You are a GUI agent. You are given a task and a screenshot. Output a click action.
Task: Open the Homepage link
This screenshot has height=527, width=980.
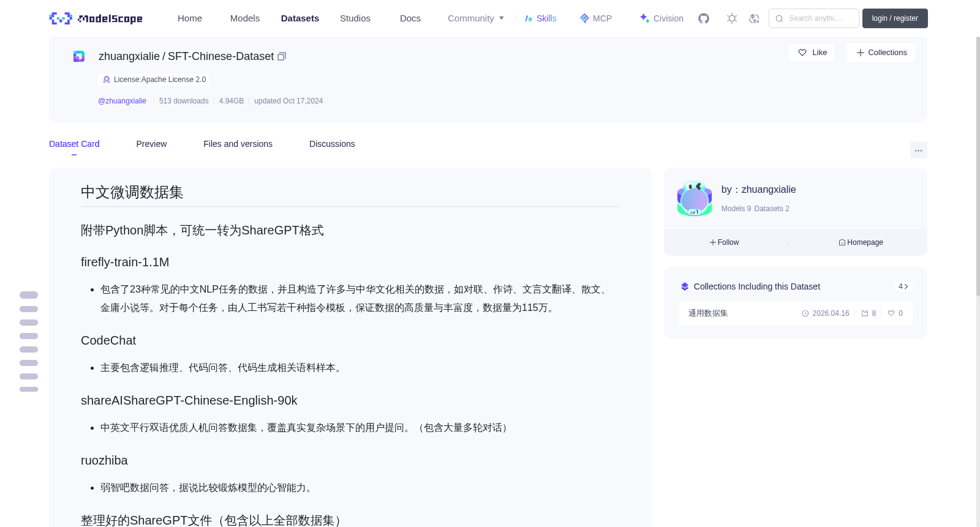(861, 242)
